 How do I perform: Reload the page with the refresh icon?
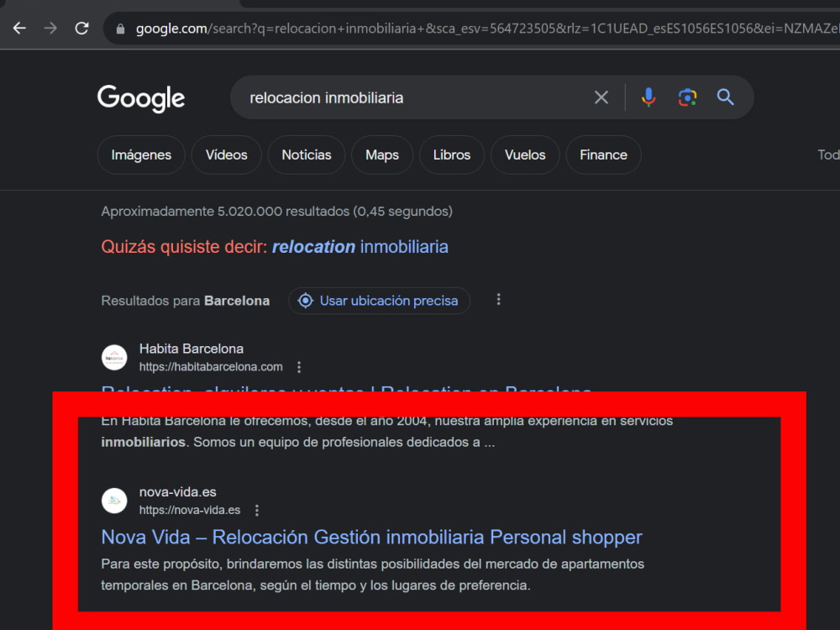pos(81,28)
